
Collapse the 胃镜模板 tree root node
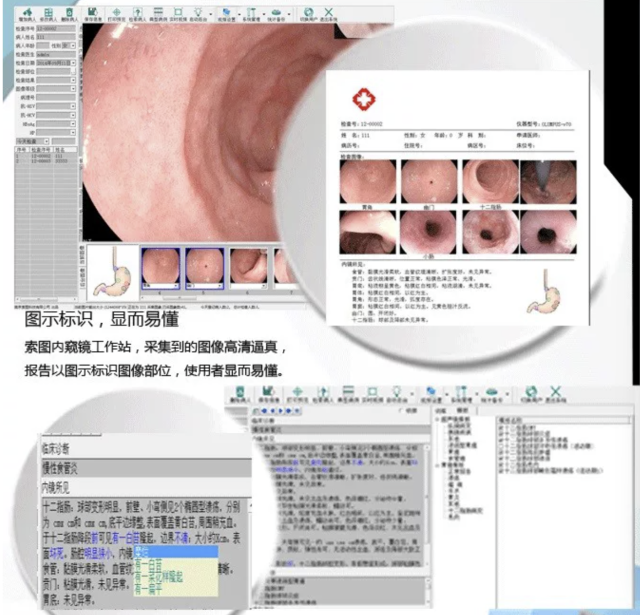click(x=438, y=465)
